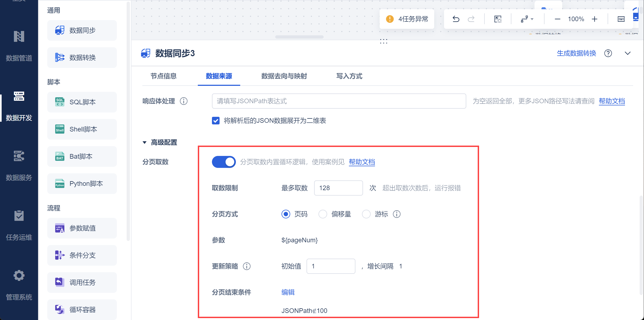Uncheck 将解析后的JSON数据展开为二维表 checkbox
The width and height of the screenshot is (644, 320).
216,121
